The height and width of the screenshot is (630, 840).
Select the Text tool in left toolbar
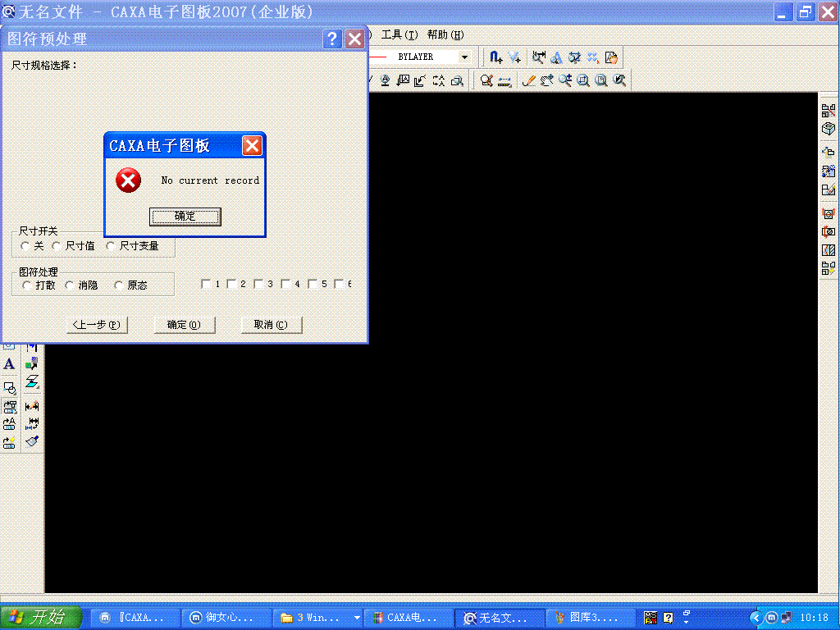[x=10, y=363]
